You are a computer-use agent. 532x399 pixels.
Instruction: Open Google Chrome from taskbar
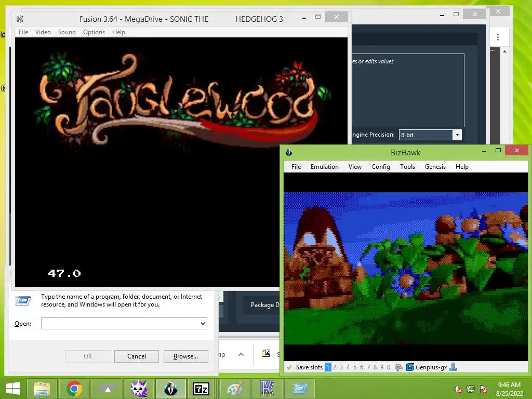tap(75, 389)
